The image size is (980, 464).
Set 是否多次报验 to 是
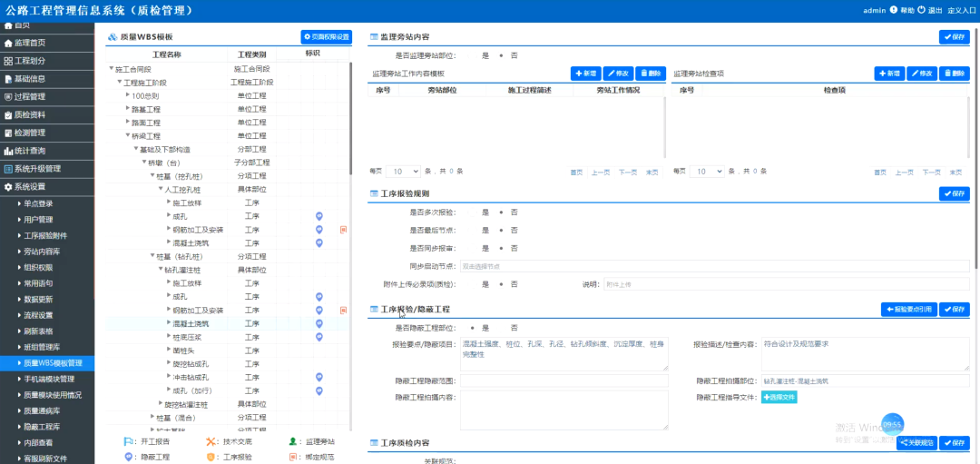(x=473, y=212)
